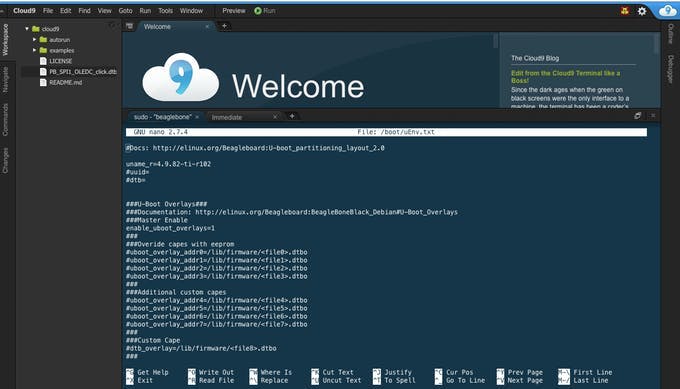Click the LICENSE file icon
This screenshot has height=389, width=680.
(43, 61)
